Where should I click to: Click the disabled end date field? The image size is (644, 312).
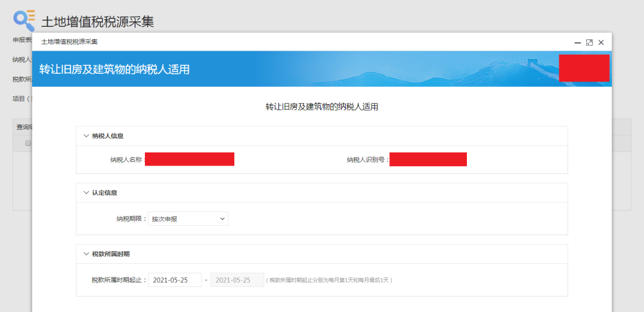tap(237, 280)
